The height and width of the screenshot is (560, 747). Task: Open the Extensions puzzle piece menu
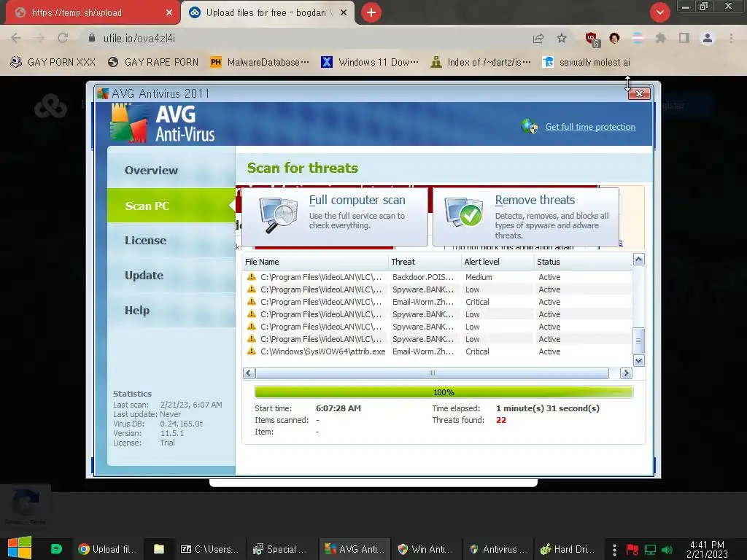click(660, 38)
